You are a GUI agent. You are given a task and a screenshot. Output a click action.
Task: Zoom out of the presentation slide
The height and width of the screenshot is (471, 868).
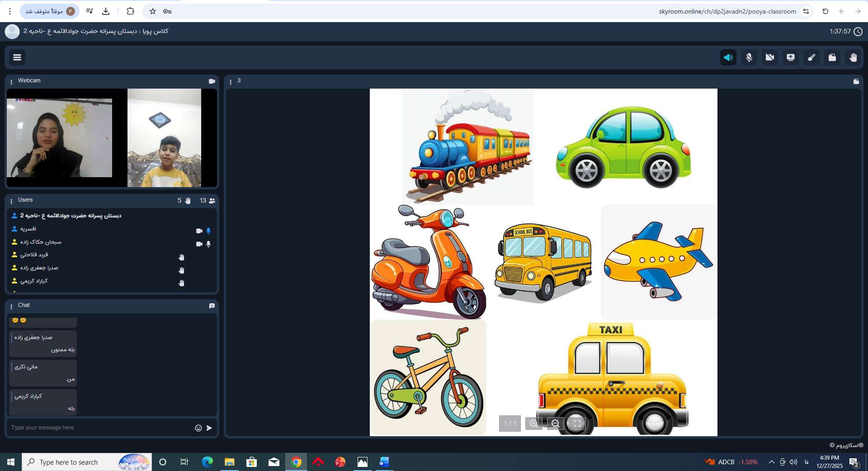pyautogui.click(x=556, y=424)
